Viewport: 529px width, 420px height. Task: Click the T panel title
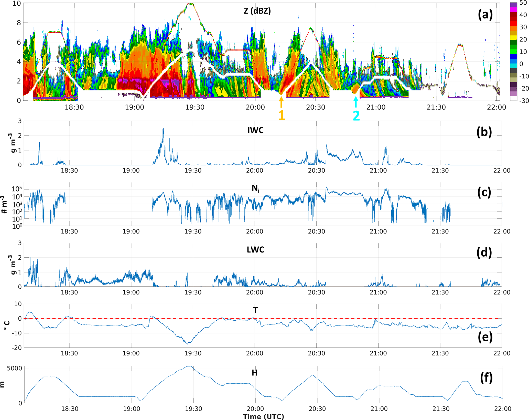coord(255,310)
